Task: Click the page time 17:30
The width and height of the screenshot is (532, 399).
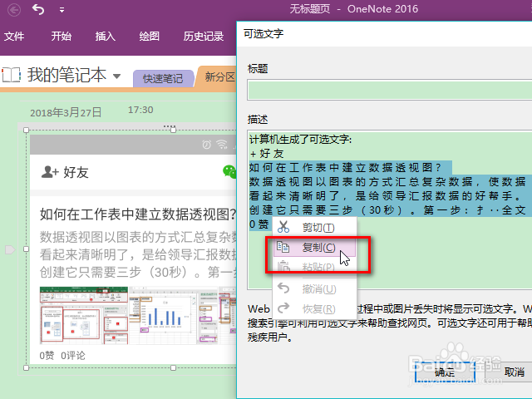Action: click(140, 110)
